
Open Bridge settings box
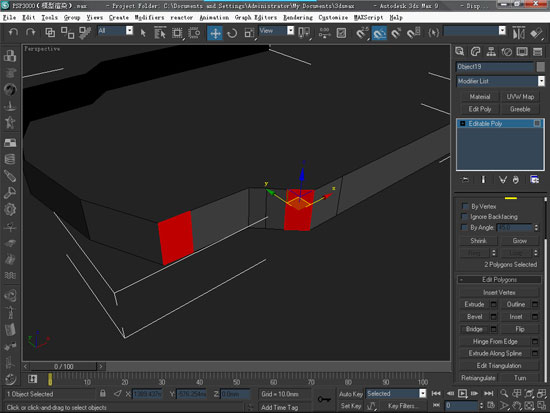click(494, 329)
